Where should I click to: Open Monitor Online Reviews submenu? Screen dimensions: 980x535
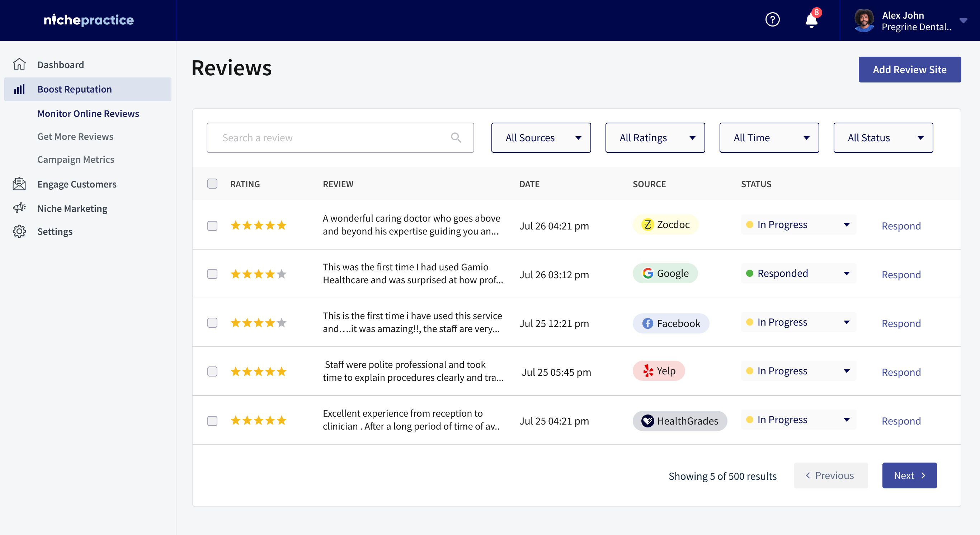tap(88, 114)
